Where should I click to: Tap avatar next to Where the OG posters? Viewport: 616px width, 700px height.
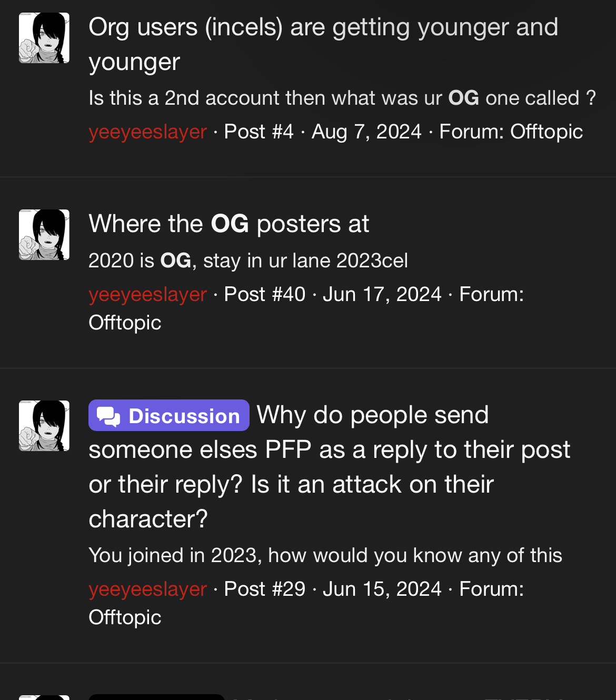44,235
